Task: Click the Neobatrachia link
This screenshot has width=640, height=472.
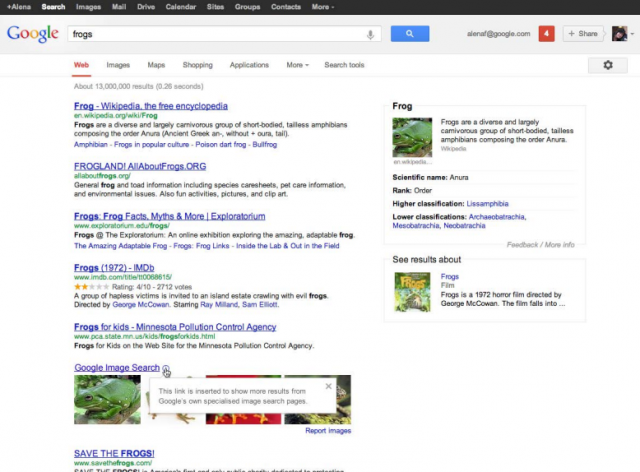Action: point(464,226)
